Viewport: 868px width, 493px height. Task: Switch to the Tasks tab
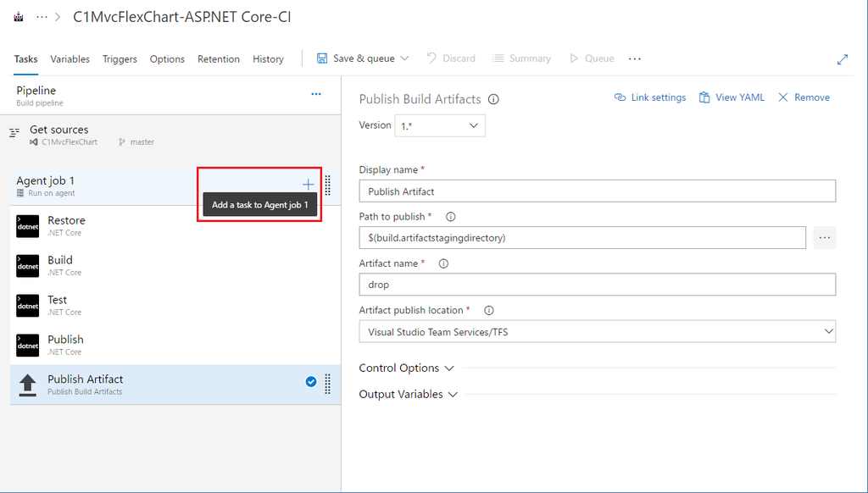(25, 58)
